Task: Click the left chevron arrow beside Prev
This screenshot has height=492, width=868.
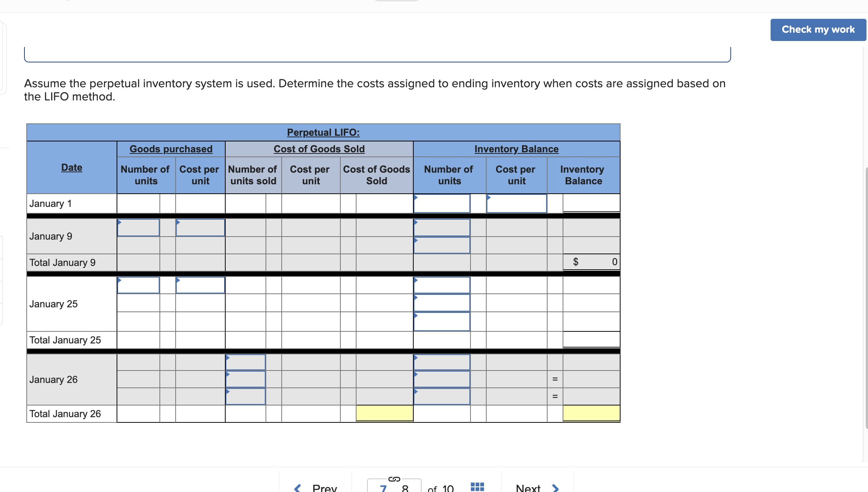Action: tap(297, 487)
